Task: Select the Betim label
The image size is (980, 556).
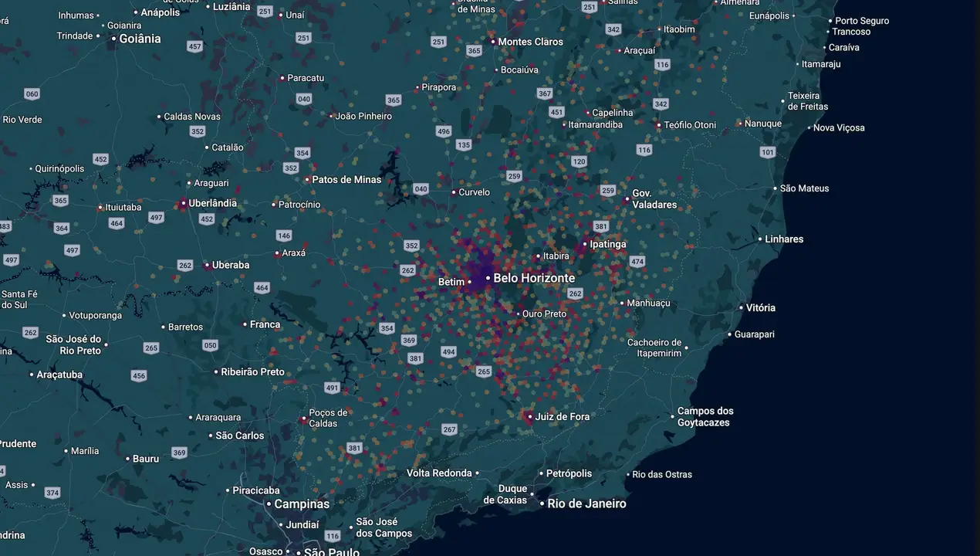Action: tap(451, 282)
